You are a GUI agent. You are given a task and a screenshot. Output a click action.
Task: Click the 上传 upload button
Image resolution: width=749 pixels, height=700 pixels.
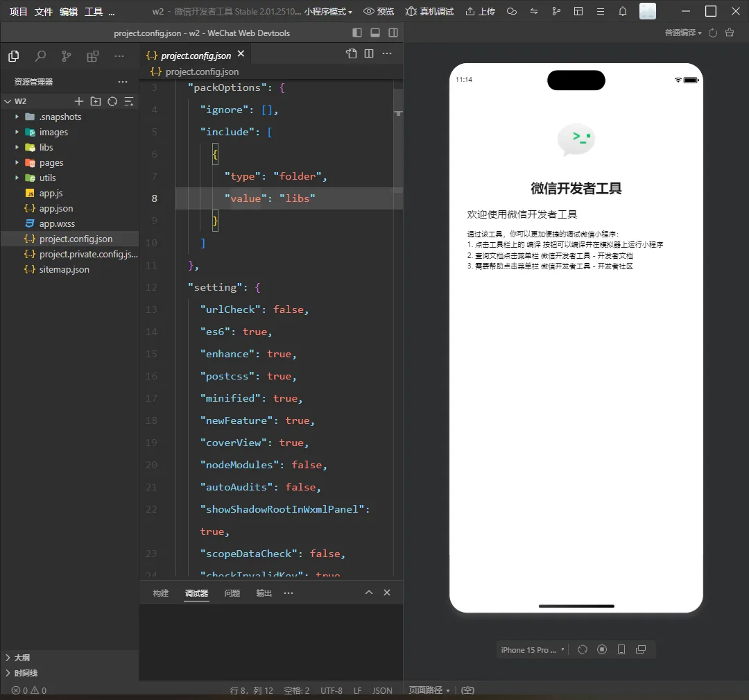[x=481, y=12]
